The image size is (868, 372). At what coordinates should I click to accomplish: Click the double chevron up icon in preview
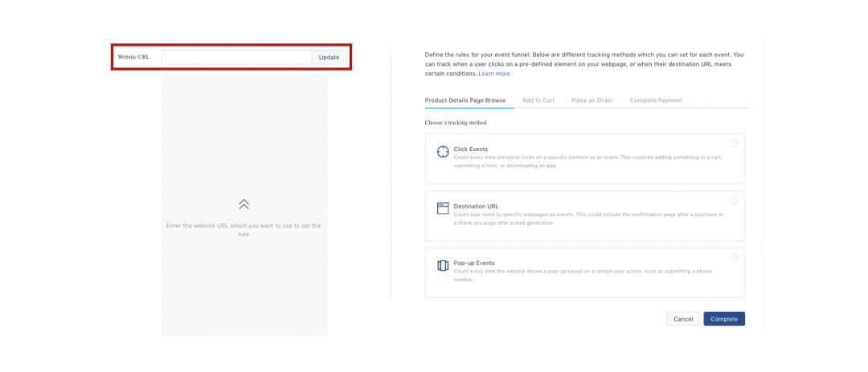[x=244, y=205]
